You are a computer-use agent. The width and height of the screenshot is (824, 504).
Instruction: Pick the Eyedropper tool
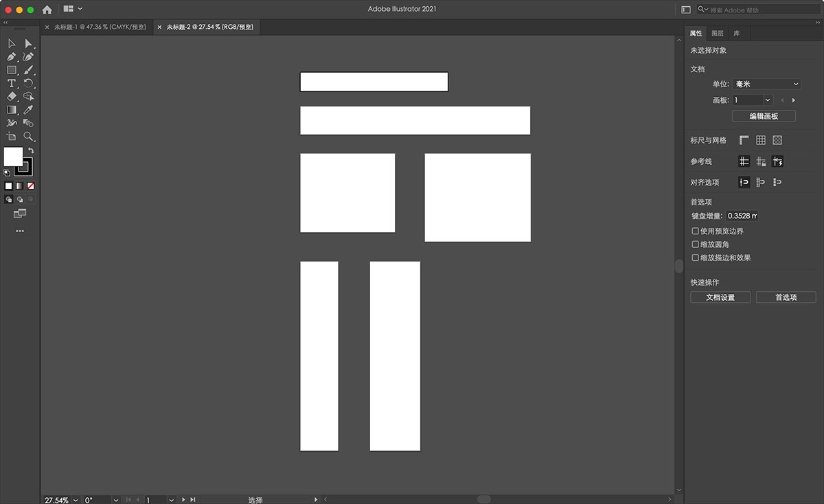pos(28,109)
